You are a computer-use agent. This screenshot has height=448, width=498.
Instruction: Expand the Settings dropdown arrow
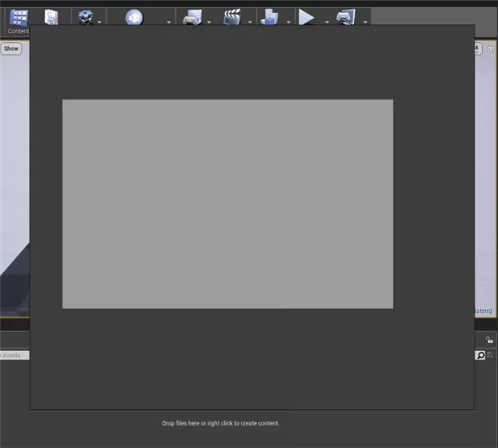click(x=100, y=23)
